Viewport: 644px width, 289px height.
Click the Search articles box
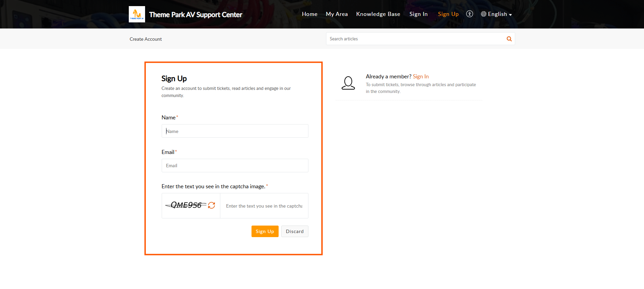pos(415,39)
